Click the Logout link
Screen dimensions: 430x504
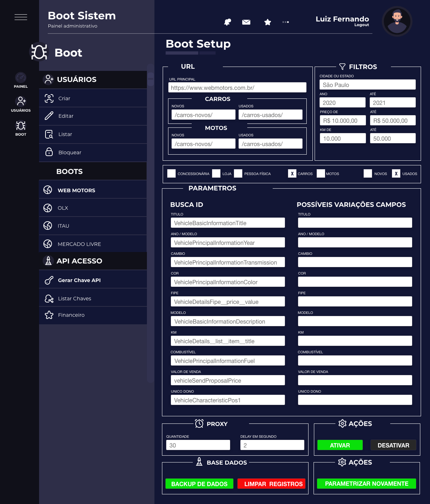tap(362, 25)
